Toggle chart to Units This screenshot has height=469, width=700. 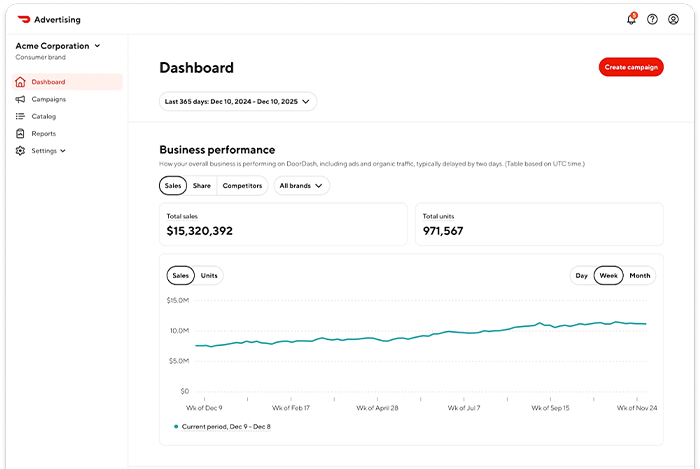(209, 275)
